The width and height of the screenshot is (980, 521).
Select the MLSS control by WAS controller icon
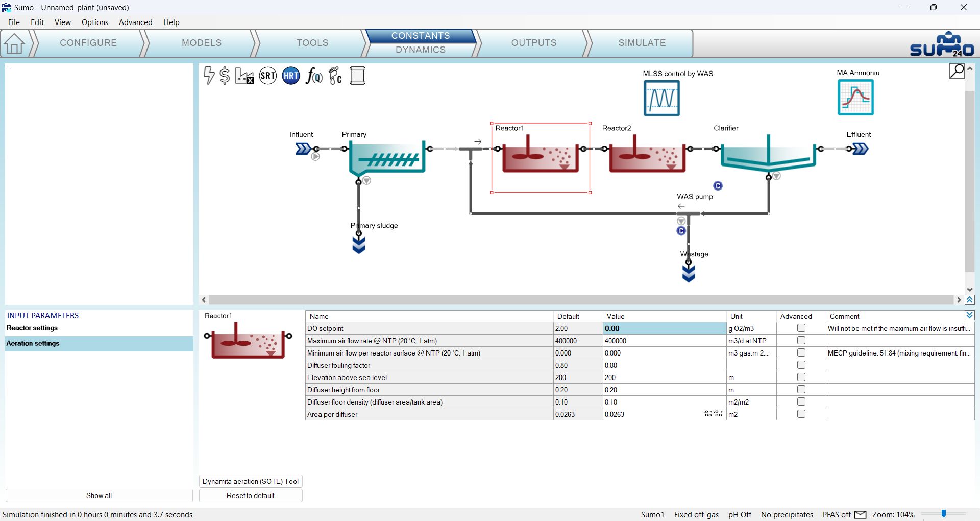(x=661, y=99)
